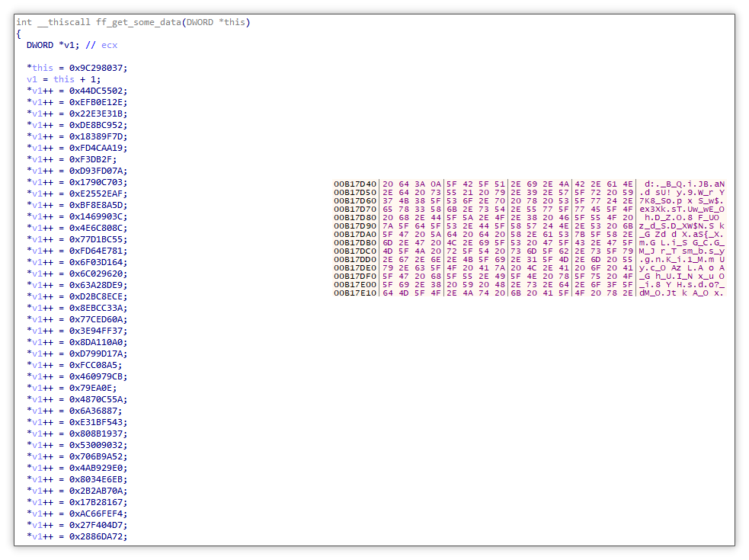
Task: Click the line 'v1 = this + 1;'
Action: coord(63,79)
